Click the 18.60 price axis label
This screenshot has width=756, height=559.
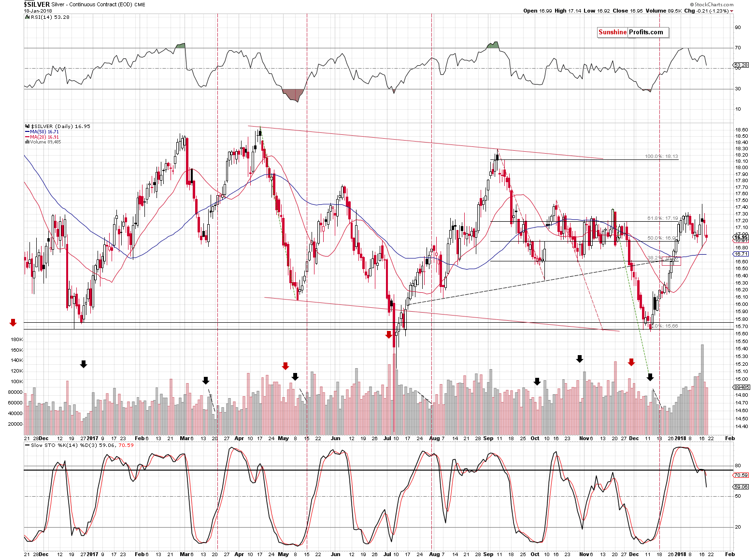coord(742,130)
